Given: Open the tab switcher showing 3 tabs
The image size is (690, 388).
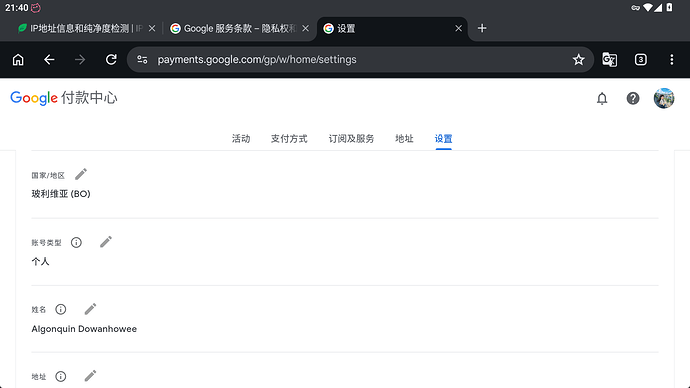Looking at the screenshot, I should click(x=641, y=59).
